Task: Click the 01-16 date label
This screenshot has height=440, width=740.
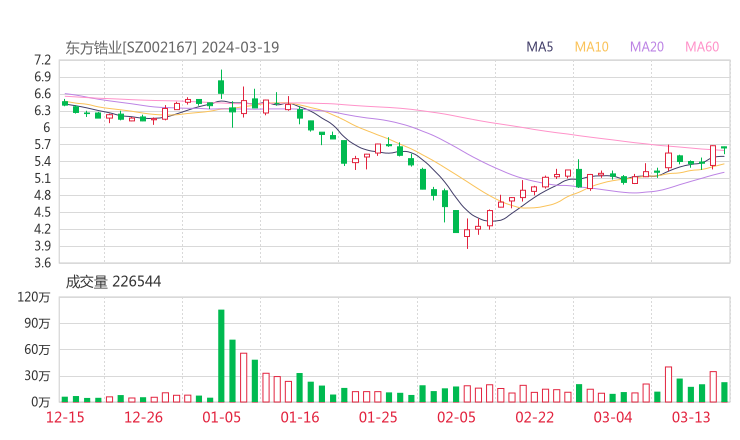Action: coord(300,417)
